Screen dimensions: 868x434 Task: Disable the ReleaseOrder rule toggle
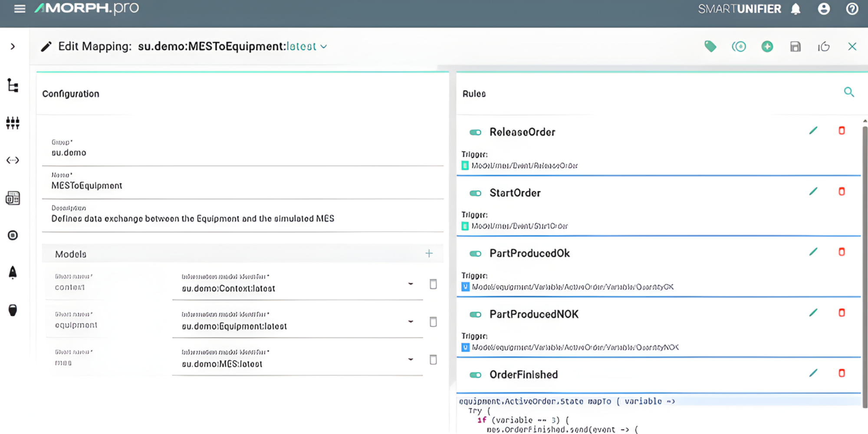[x=475, y=132]
